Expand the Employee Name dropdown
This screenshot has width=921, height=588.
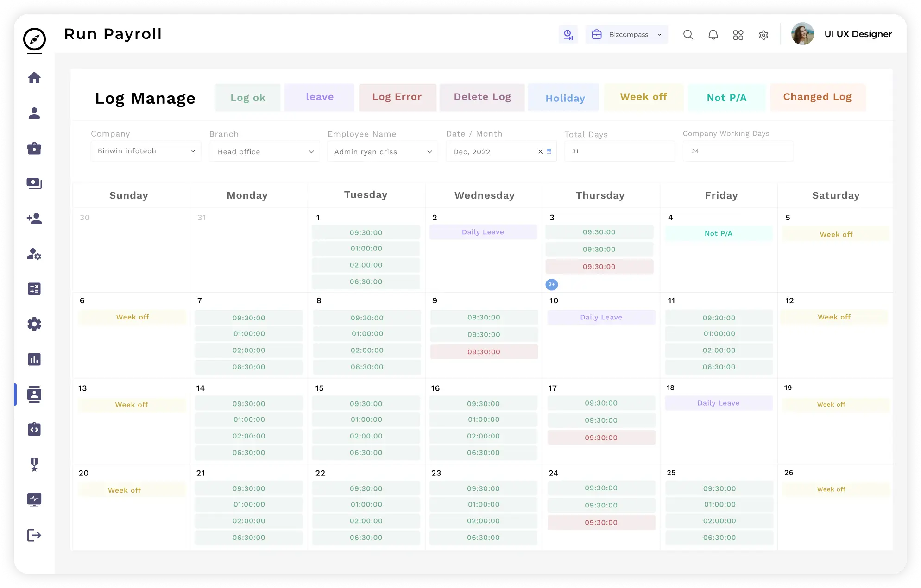pyautogui.click(x=383, y=152)
